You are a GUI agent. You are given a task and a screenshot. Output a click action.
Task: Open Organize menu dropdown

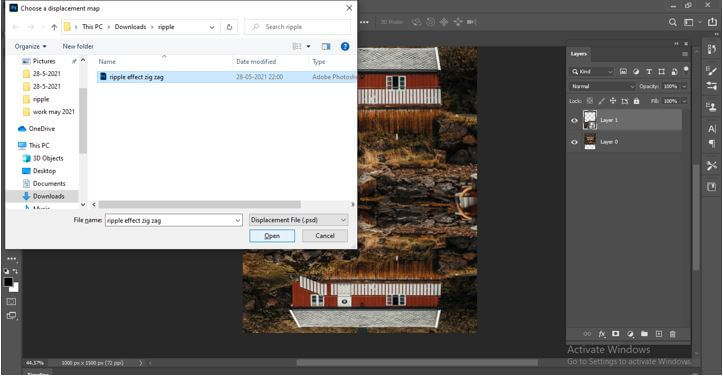pyautogui.click(x=30, y=46)
